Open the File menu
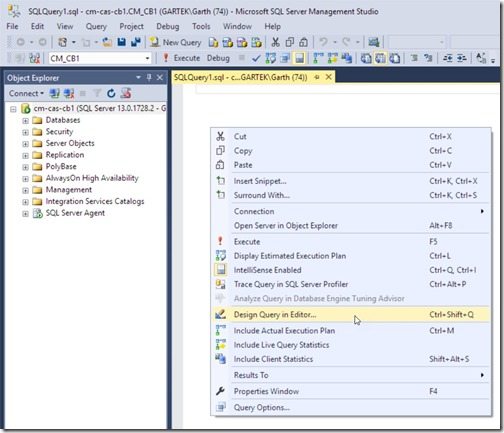504x433 pixels. 12,26
